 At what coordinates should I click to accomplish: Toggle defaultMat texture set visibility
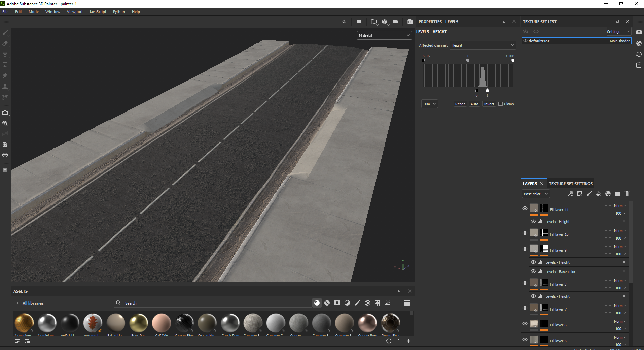[x=525, y=41]
